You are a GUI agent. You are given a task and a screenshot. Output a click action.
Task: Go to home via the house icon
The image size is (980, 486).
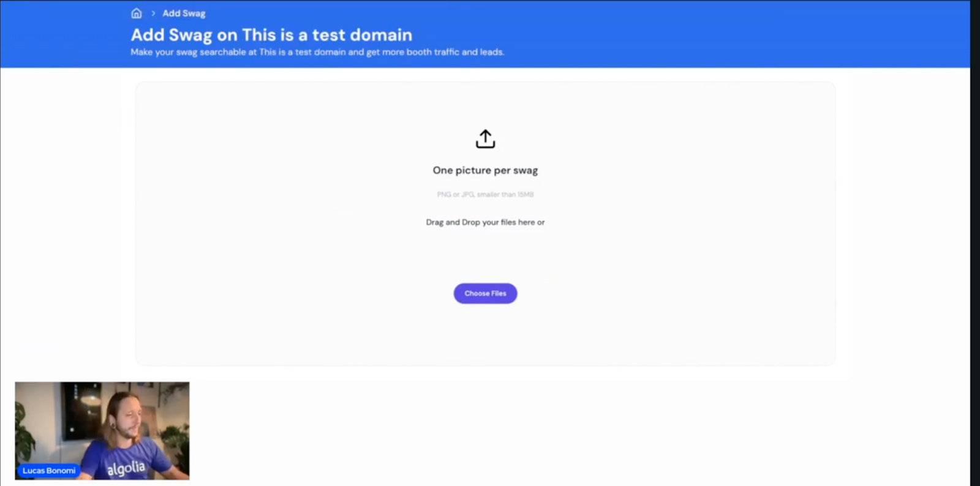[x=137, y=13]
